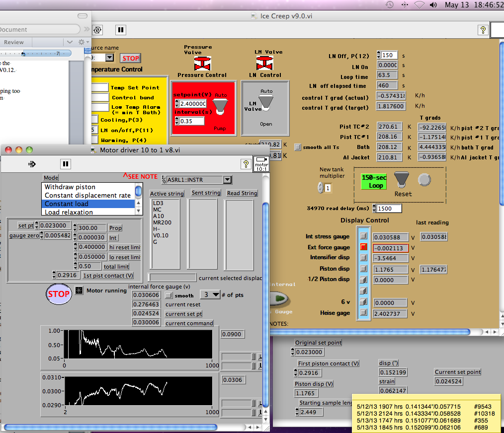Select Load relaxation in Mode list
The width and height of the screenshot is (504, 433).
69,213
